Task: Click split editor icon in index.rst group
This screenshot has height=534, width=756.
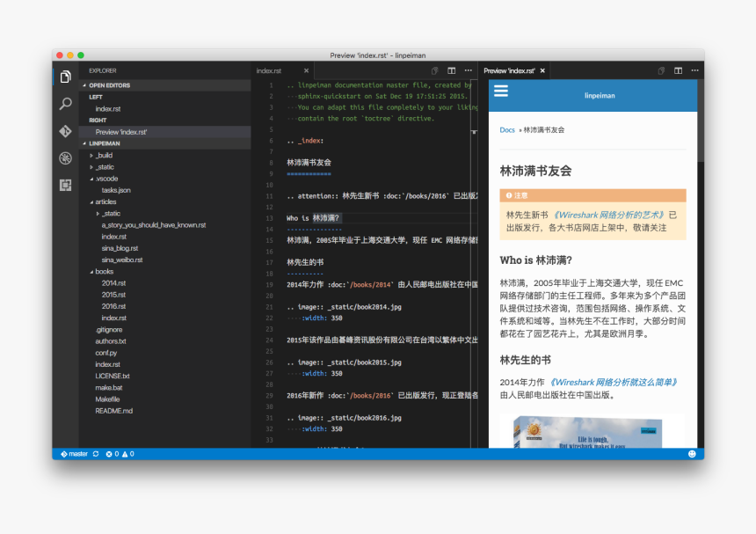Action: [452, 70]
